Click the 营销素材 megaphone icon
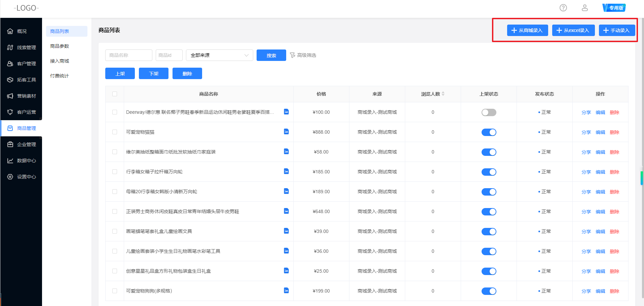Viewport: 644px width, 306px height. pos(10,96)
